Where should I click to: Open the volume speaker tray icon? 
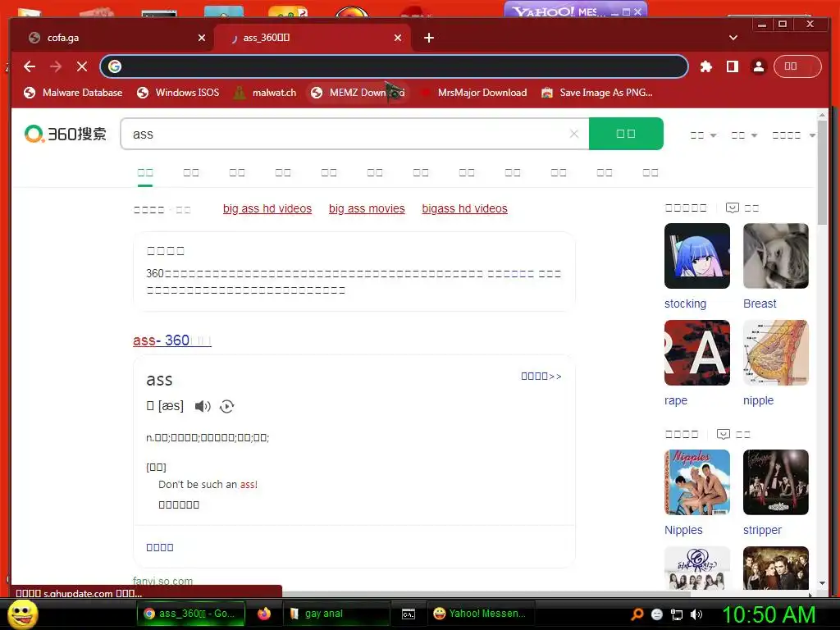coord(696,614)
